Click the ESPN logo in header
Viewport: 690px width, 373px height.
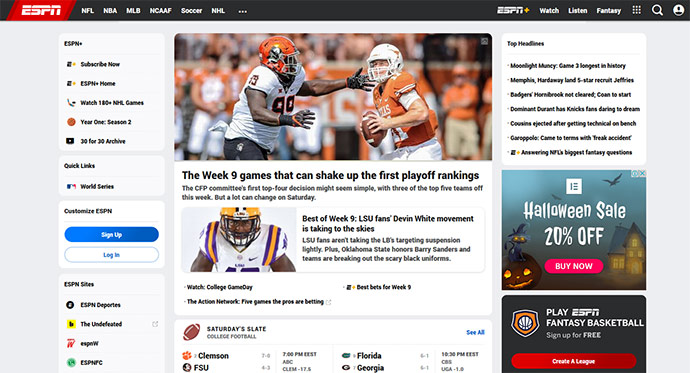click(x=41, y=10)
